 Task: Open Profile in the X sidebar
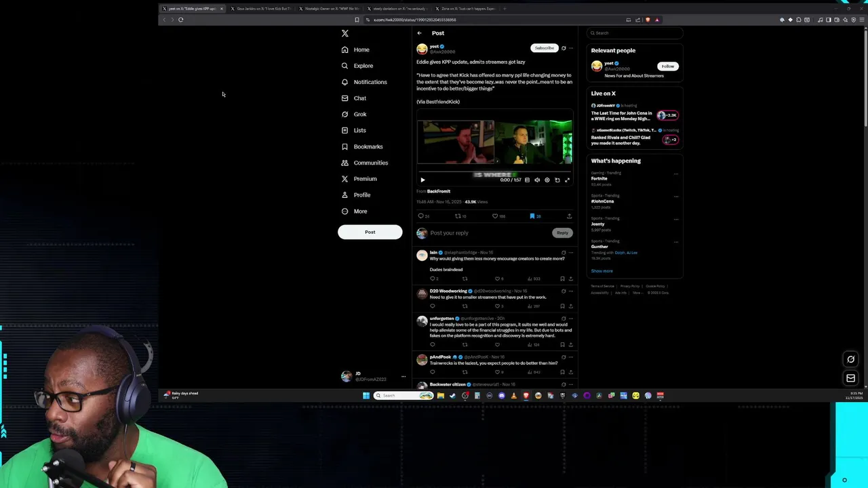tap(355, 195)
